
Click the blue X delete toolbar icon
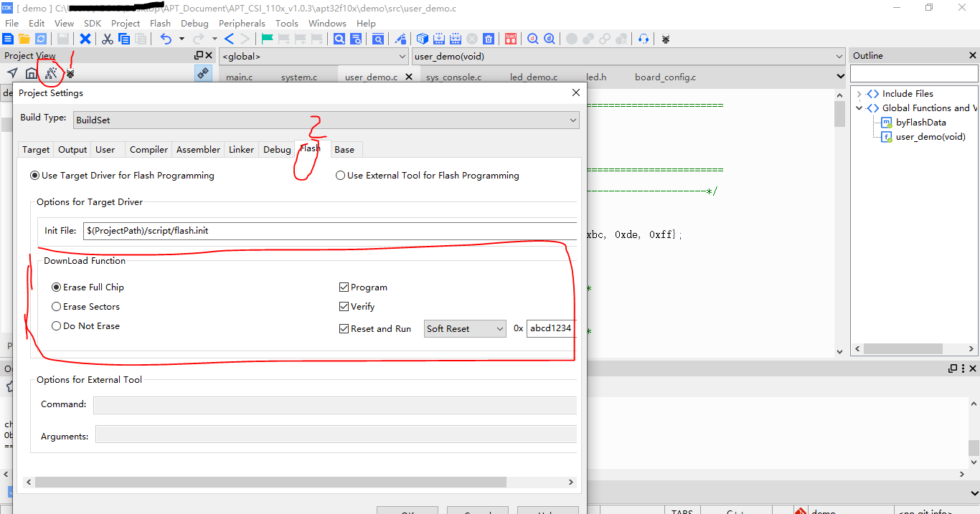click(x=85, y=39)
